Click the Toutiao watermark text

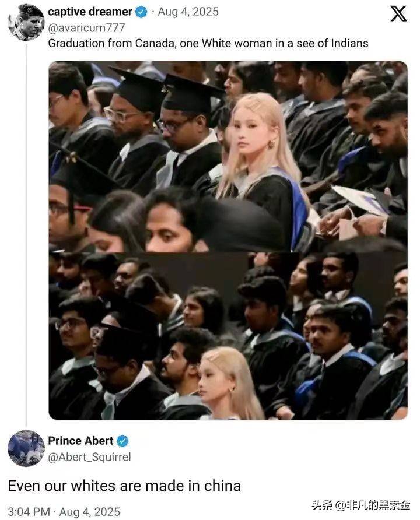click(x=361, y=505)
